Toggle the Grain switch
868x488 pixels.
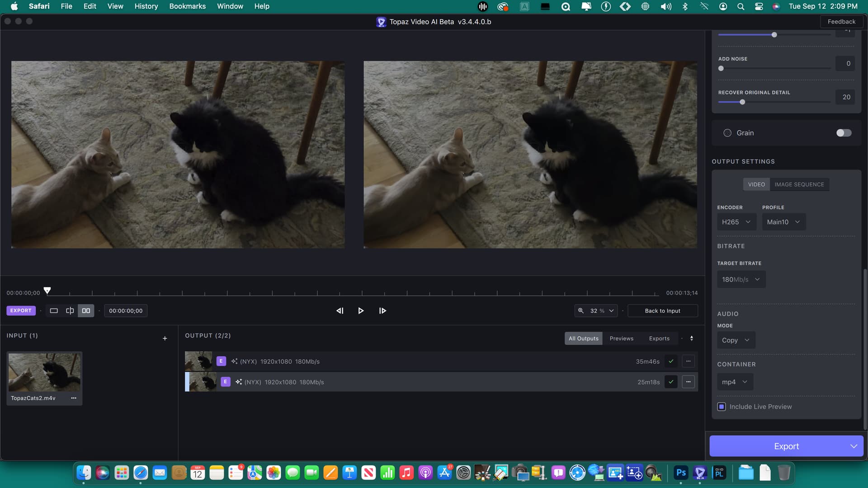click(x=844, y=133)
